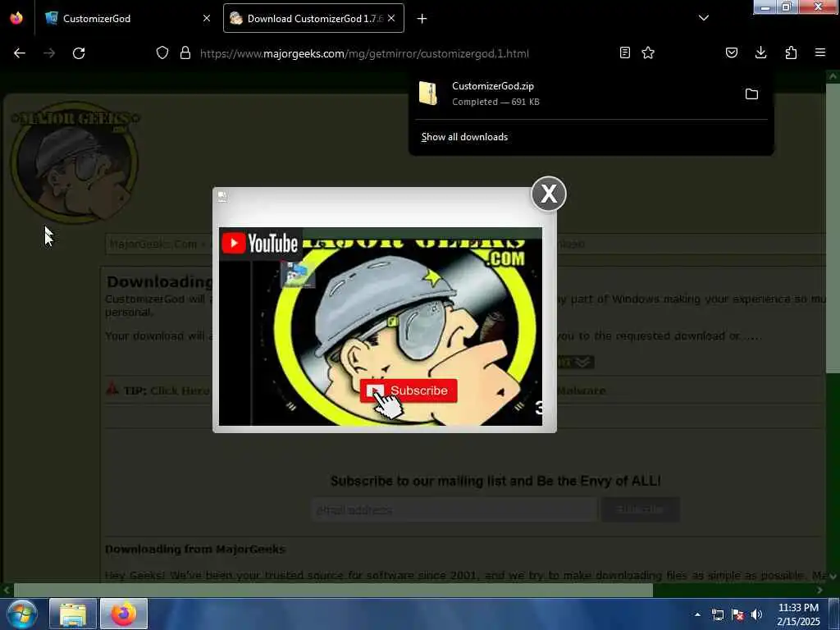
Task: Close the YouTube popup with X button
Action: pyautogui.click(x=549, y=194)
